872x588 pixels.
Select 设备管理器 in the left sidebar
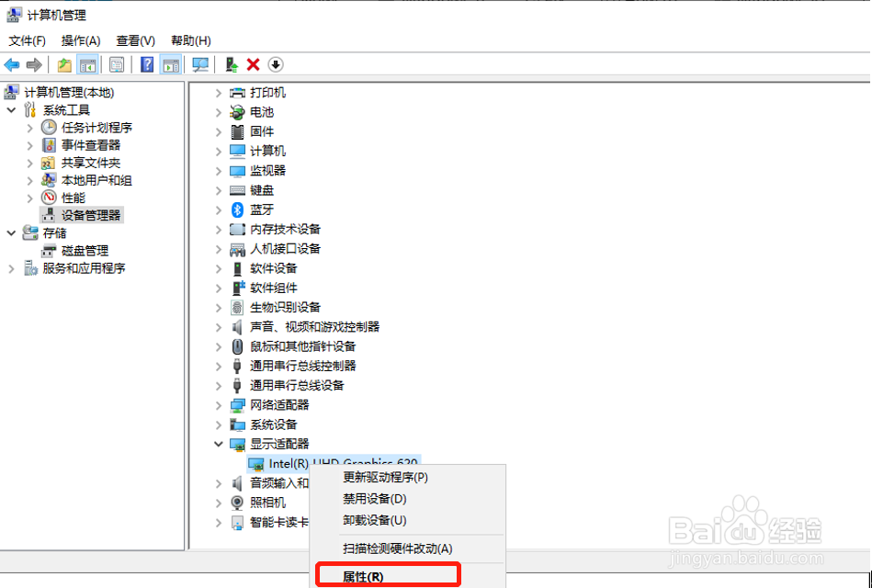tap(89, 215)
